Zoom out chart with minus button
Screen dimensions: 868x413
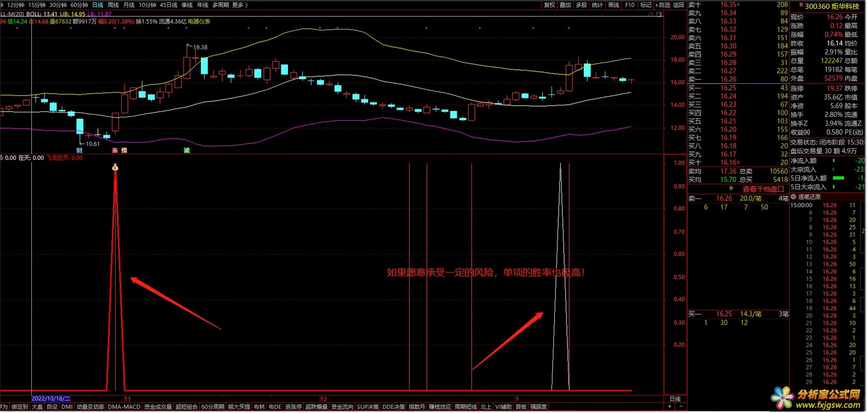click(681, 407)
